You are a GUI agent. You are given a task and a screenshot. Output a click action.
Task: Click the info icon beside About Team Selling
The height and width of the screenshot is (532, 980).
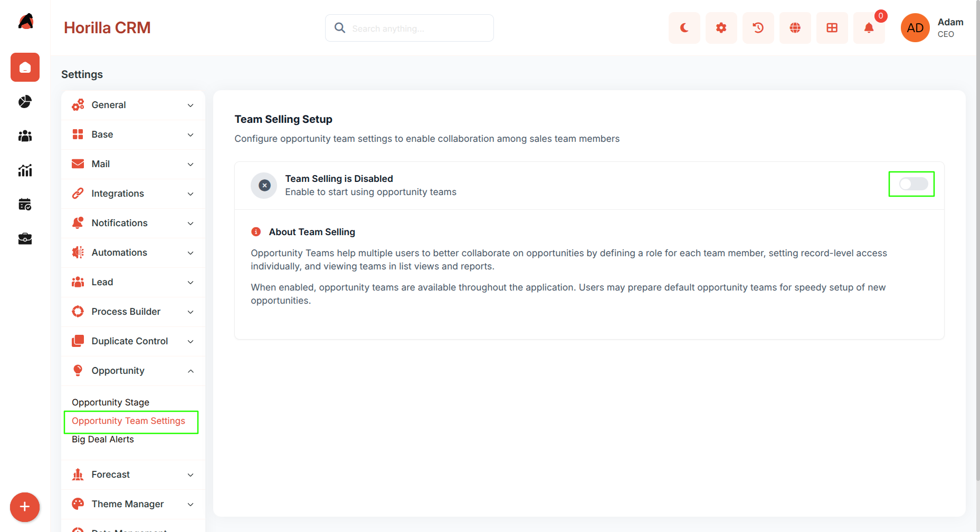[x=256, y=232]
